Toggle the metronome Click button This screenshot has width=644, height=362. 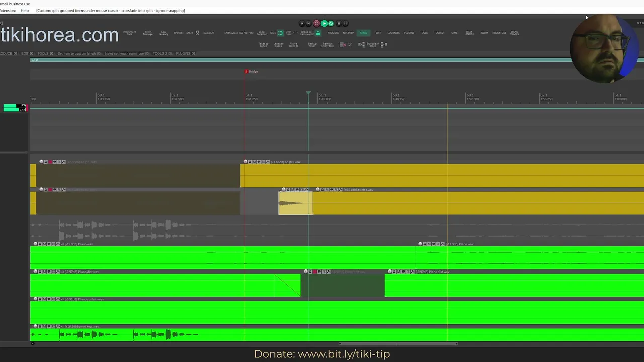pos(273,33)
